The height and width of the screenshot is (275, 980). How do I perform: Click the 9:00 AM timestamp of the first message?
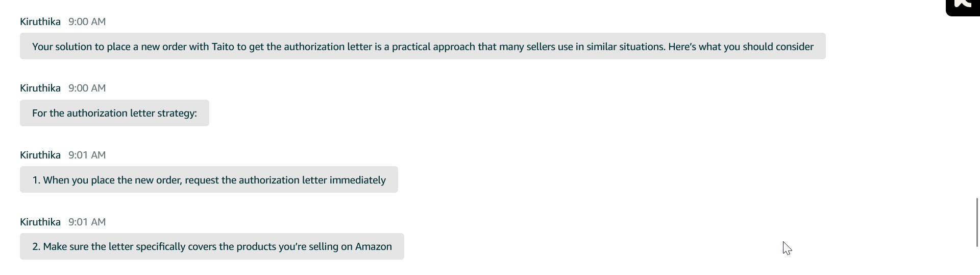coord(87,21)
